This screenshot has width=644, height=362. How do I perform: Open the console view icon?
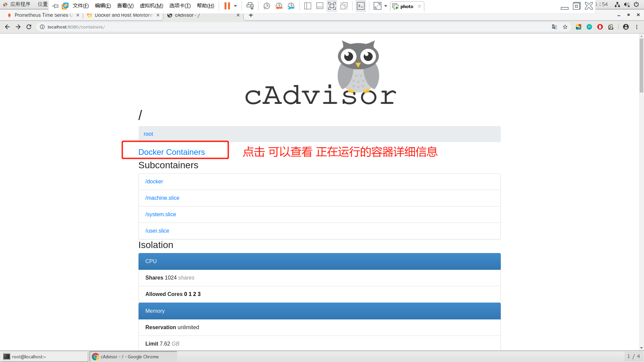click(361, 6)
